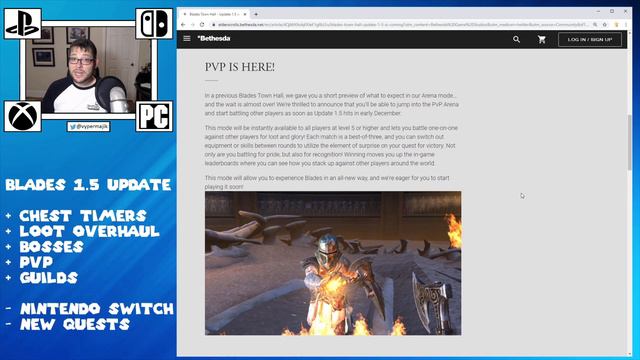Image resolution: width=640 pixels, height=360 pixels.
Task: Click the NINTENDO SWITCH list item
Action: tap(97, 309)
